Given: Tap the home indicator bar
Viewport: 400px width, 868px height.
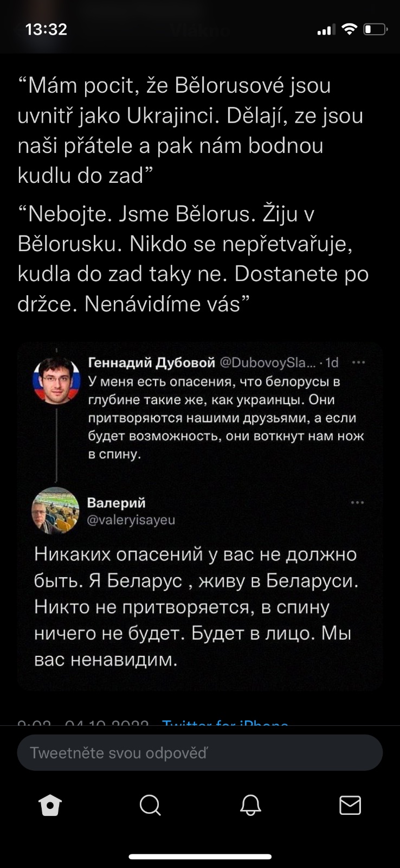Looking at the screenshot, I should [200, 857].
